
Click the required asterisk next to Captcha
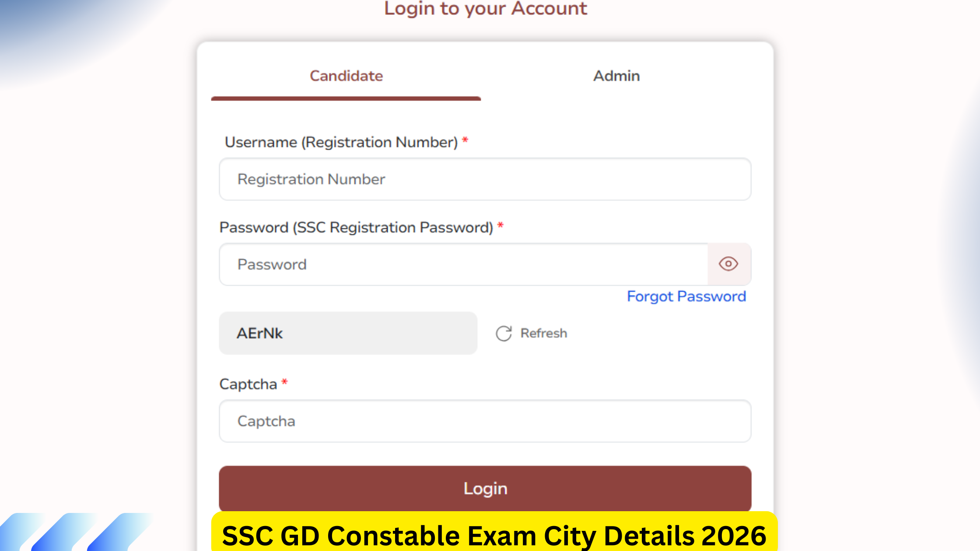pos(284,382)
